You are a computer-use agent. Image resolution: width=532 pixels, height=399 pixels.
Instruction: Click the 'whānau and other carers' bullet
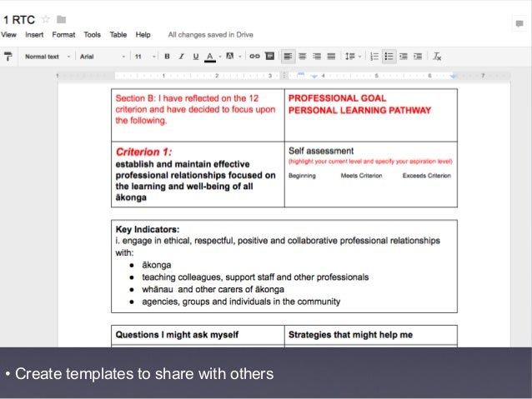coord(213,289)
